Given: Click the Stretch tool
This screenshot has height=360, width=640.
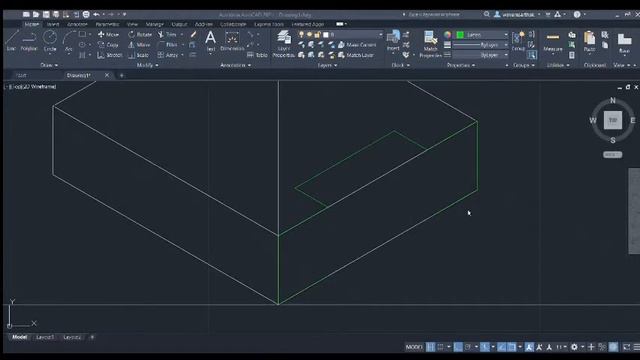Looking at the screenshot, I should [x=109, y=55].
